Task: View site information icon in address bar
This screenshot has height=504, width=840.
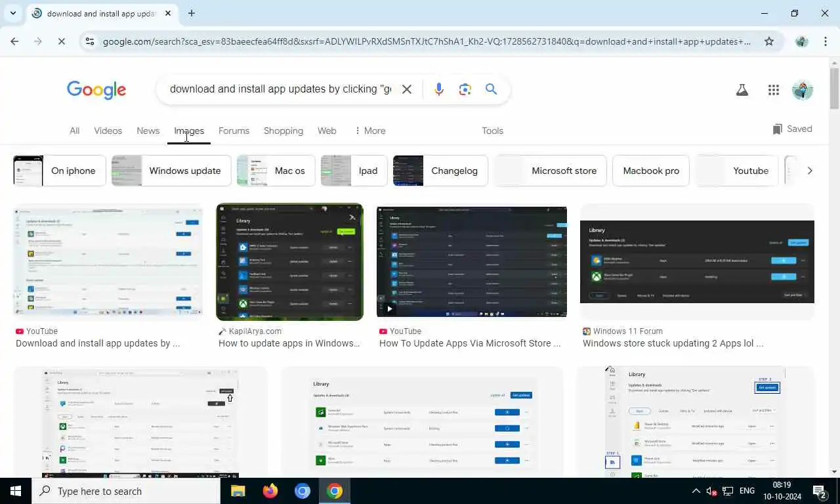Action: tap(89, 41)
